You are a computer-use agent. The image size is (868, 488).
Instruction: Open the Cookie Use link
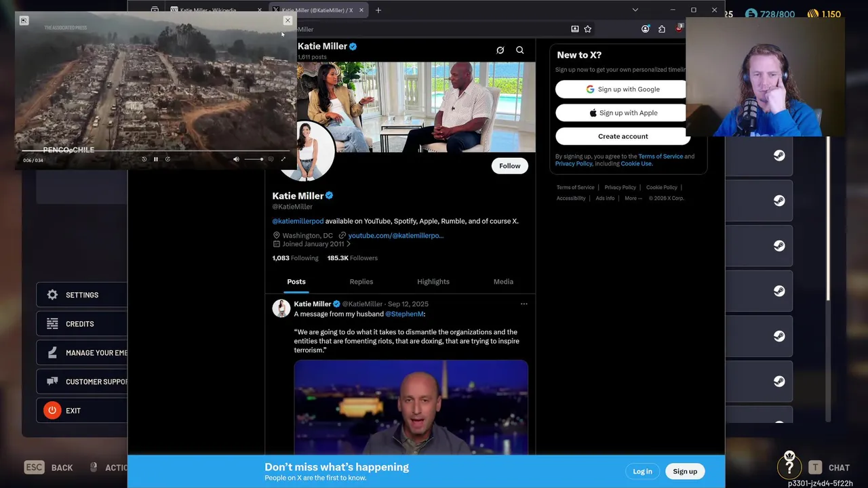click(636, 163)
